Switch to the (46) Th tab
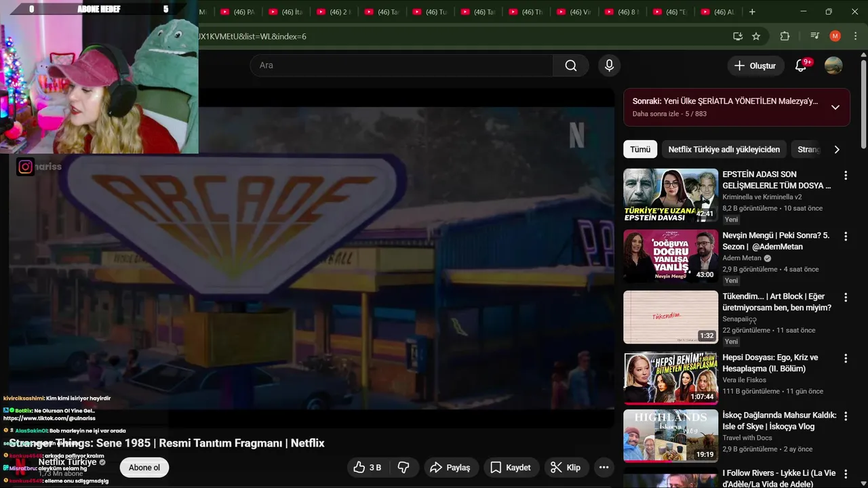The image size is (868, 488). click(x=526, y=12)
